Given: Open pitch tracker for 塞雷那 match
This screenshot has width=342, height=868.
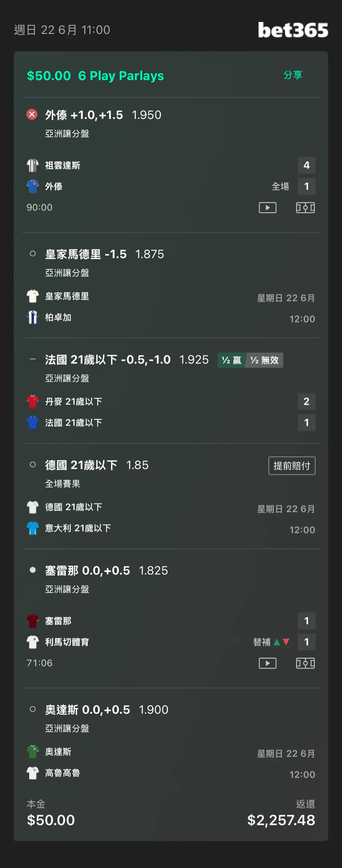Looking at the screenshot, I should [x=305, y=663].
